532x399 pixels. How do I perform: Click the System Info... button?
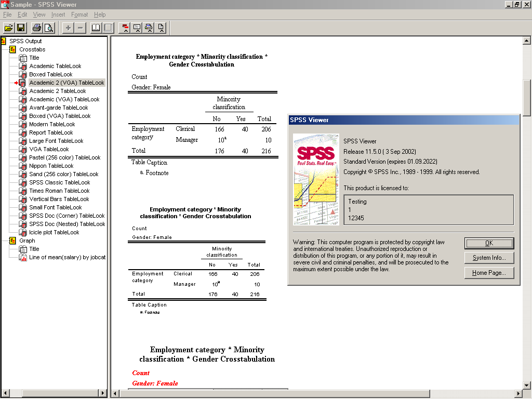489,258
